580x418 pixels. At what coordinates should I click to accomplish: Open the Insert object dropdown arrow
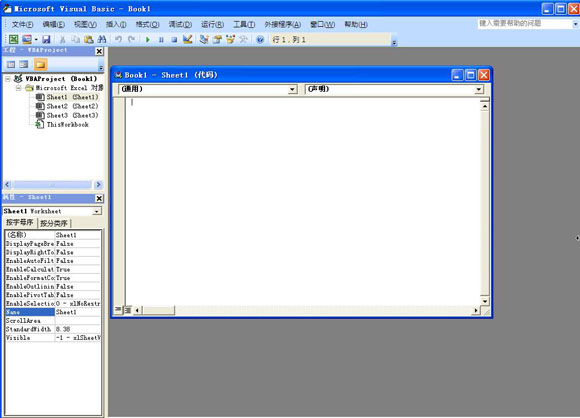36,39
